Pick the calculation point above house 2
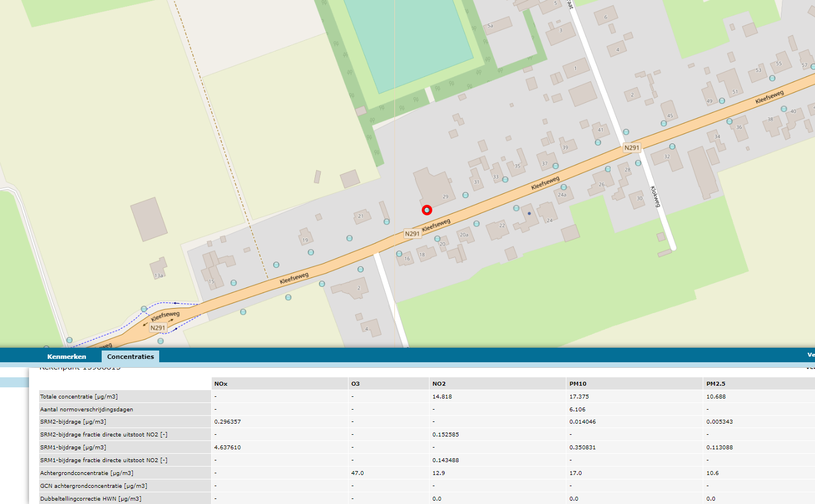 tap(360, 269)
